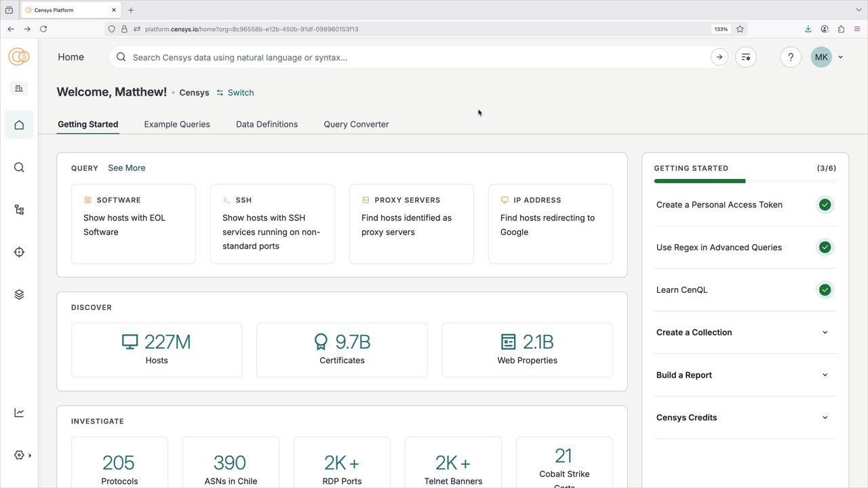Switch to the Query Converter tab
Viewport: 868px width, 488px height.
pyautogui.click(x=356, y=124)
